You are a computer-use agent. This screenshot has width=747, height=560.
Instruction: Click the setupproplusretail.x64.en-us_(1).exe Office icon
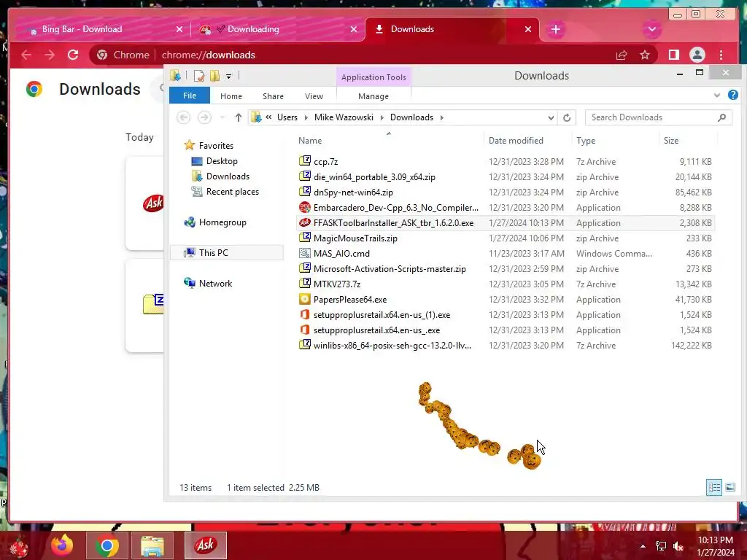coord(305,315)
